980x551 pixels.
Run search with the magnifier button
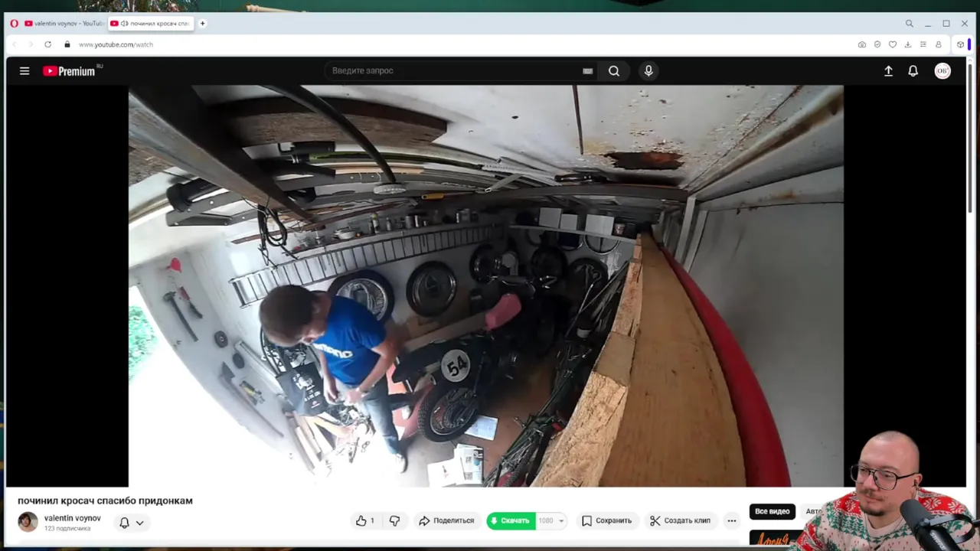point(614,70)
